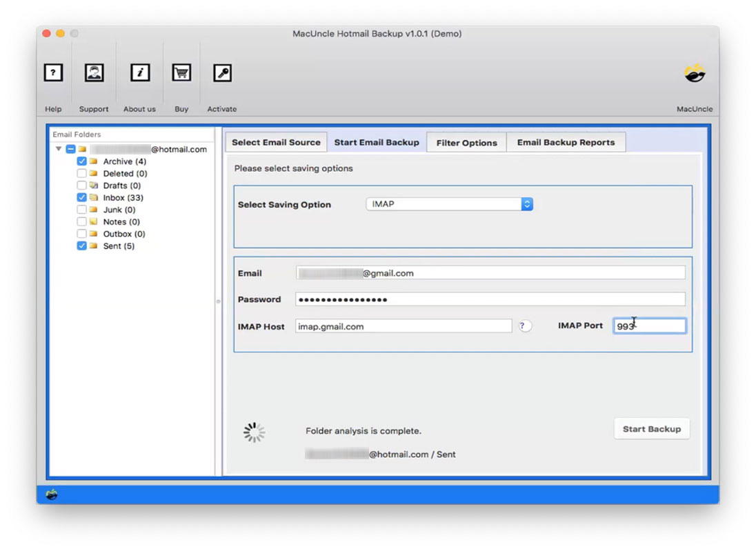The image size is (756, 551).
Task: Open the Select Saving Option dropdown
Action: click(449, 203)
